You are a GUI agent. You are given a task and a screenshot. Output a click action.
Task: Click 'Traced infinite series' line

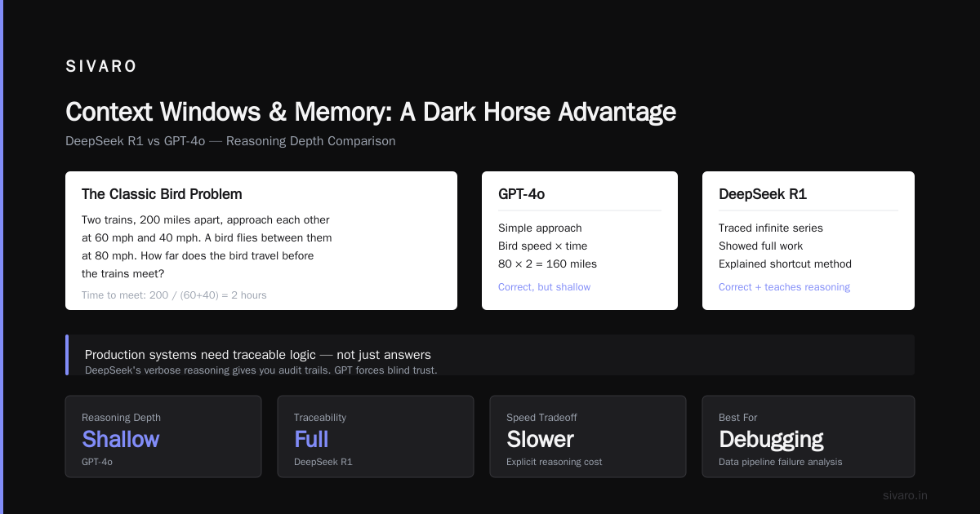coord(771,228)
